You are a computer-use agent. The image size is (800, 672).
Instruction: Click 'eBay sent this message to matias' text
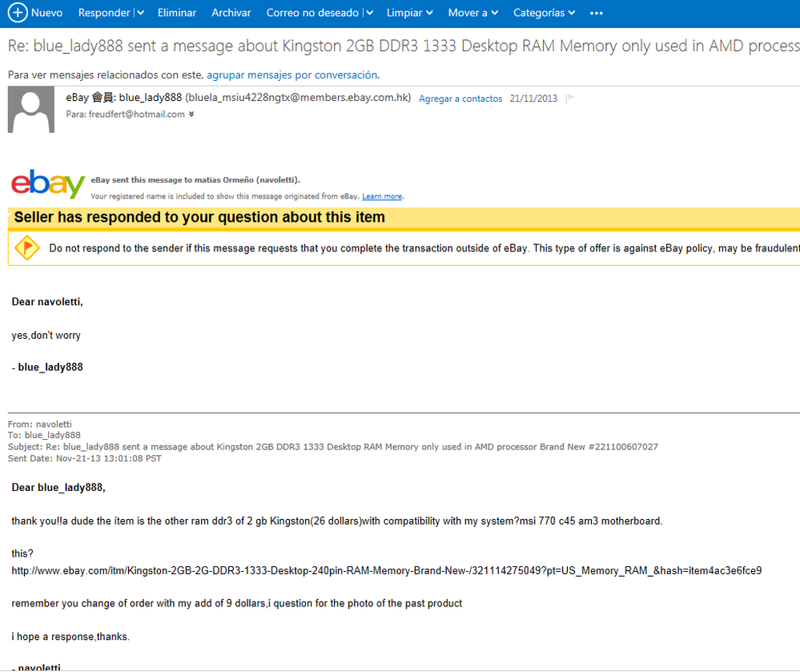(x=195, y=180)
